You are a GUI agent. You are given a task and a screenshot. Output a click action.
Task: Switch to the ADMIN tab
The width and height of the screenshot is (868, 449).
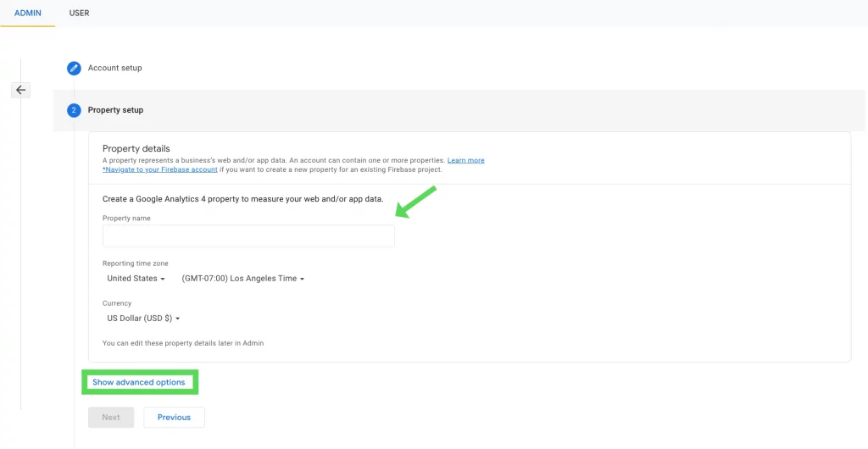28,13
